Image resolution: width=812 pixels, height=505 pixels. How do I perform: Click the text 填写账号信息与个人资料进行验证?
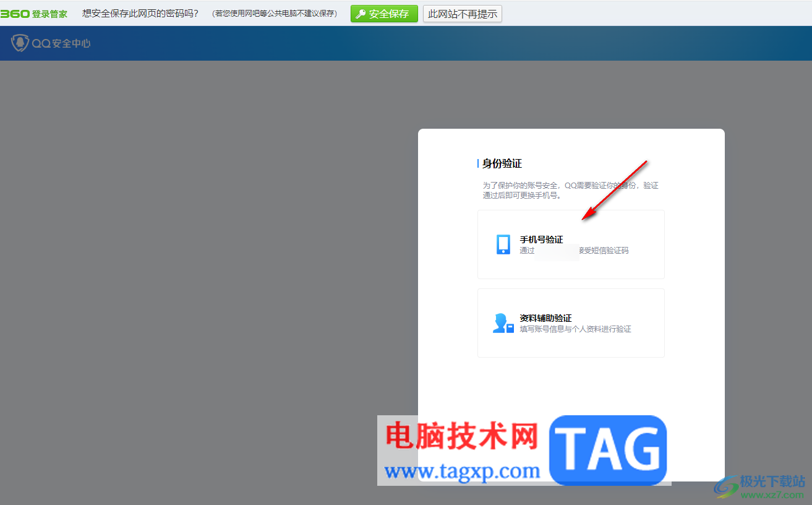click(575, 329)
